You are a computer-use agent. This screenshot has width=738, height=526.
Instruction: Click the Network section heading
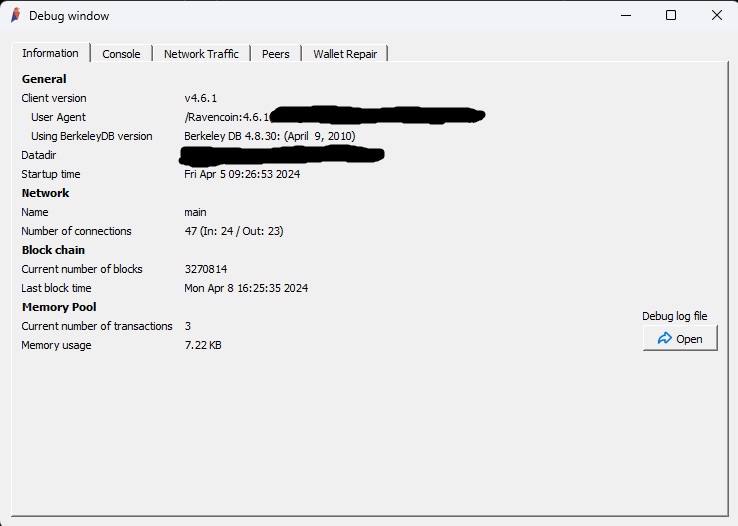click(45, 193)
